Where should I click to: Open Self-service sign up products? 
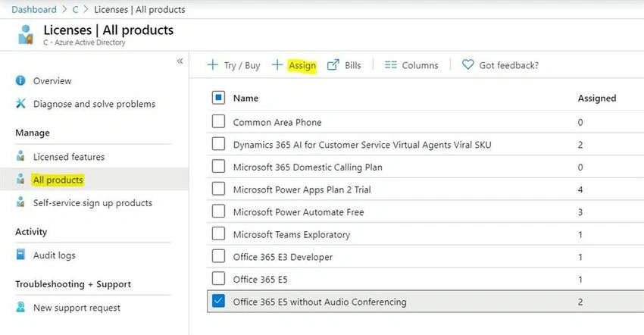(92, 203)
